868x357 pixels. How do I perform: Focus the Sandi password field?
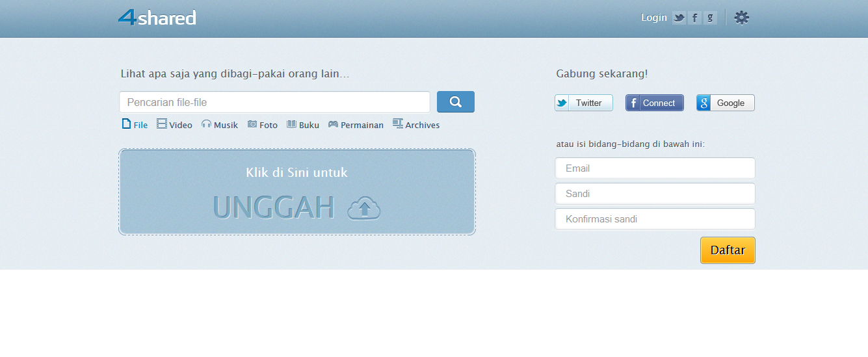(x=655, y=194)
